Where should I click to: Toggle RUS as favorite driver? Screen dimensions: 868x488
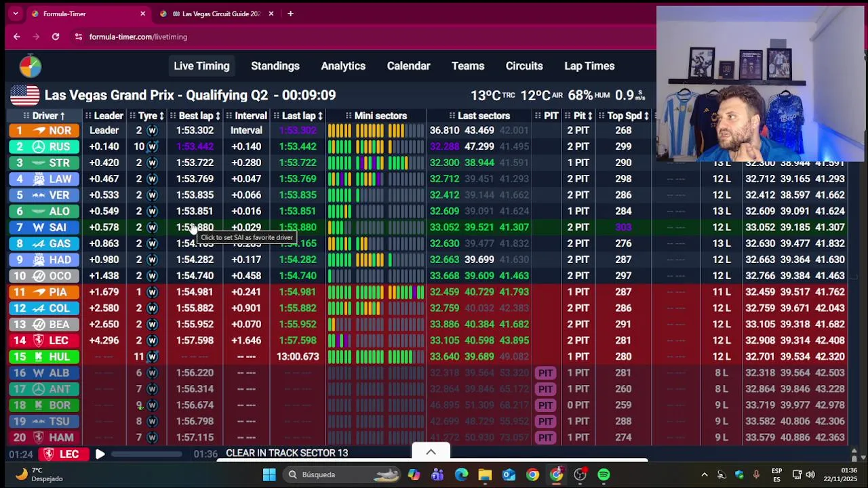[45, 147]
